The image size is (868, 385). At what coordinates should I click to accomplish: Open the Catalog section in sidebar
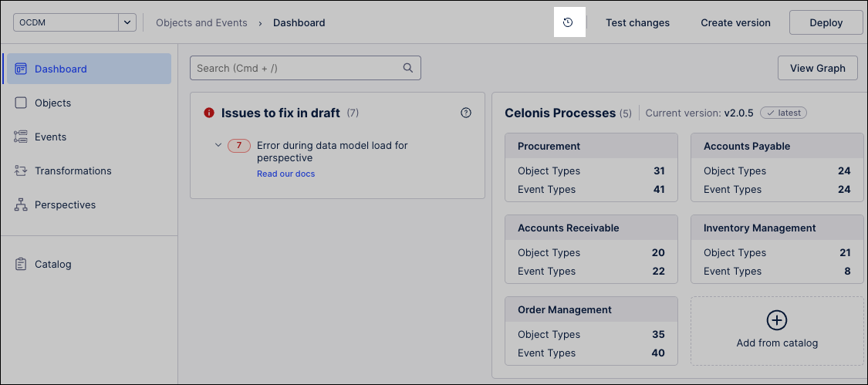[x=52, y=264]
